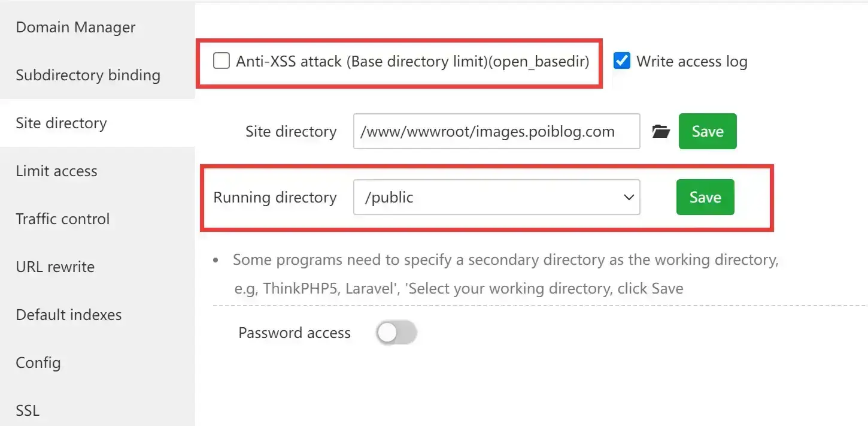Select the Site directory tab
Screen dimensions: 868x426
pyautogui.click(x=61, y=123)
